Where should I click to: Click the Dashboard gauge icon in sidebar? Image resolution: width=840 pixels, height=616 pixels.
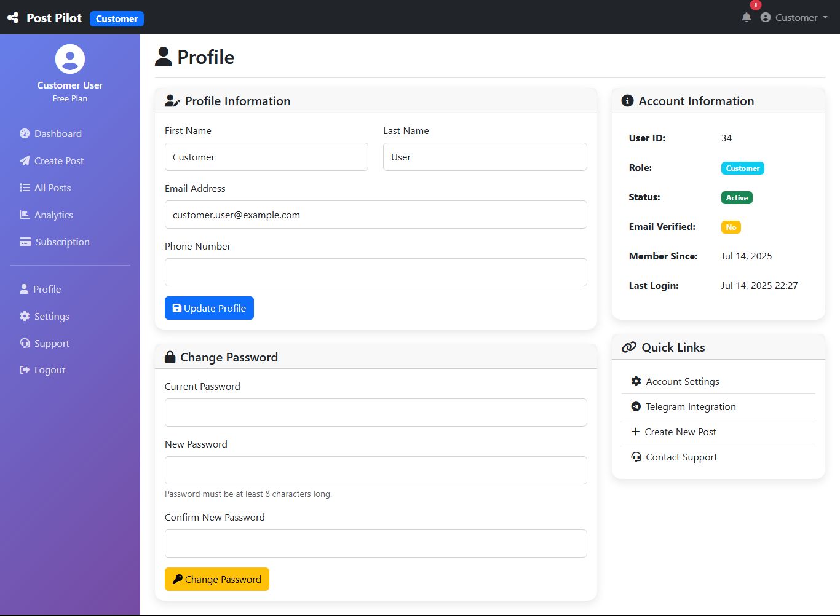(x=25, y=133)
